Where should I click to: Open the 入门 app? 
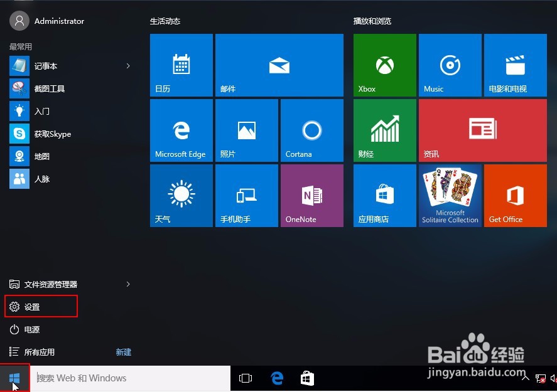point(71,112)
